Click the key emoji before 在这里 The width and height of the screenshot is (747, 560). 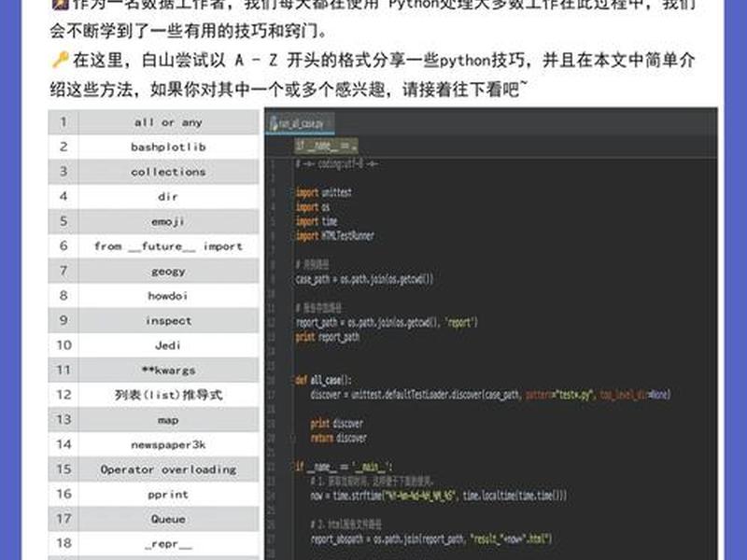(61, 60)
